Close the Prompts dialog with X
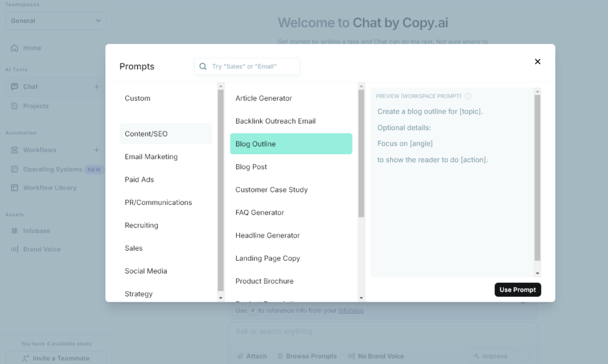Viewport: 608px width, 364px height. tap(537, 62)
